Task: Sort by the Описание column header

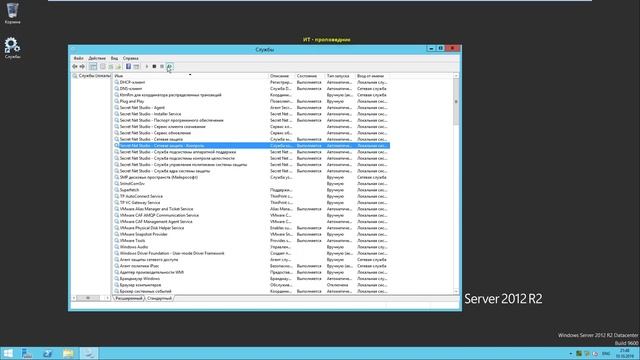Action: click(x=281, y=76)
